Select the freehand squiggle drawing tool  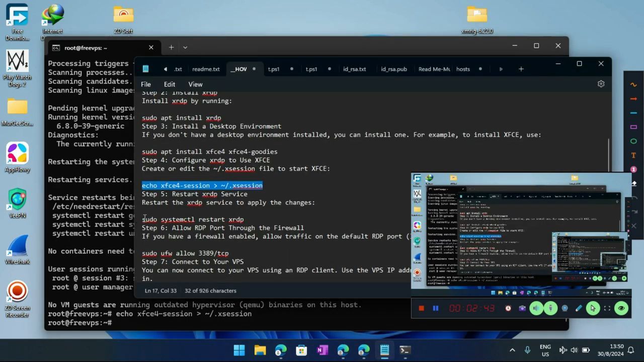click(633, 84)
